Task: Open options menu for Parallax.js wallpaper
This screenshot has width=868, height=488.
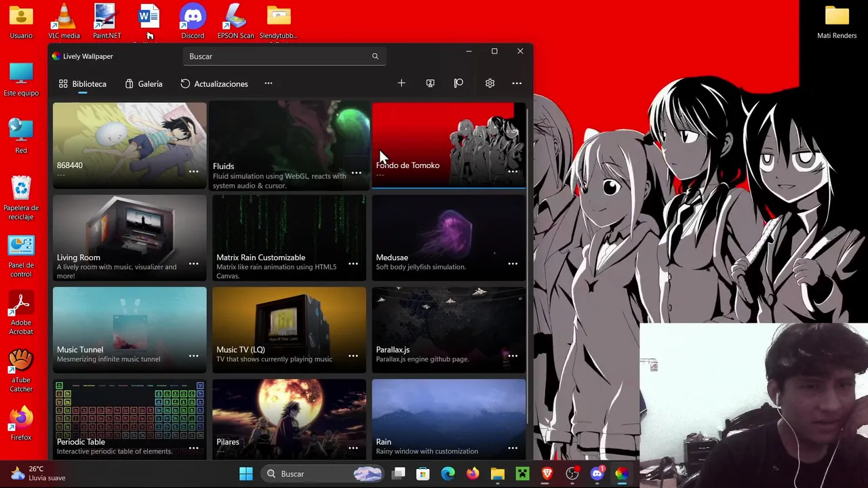Action: click(x=513, y=356)
